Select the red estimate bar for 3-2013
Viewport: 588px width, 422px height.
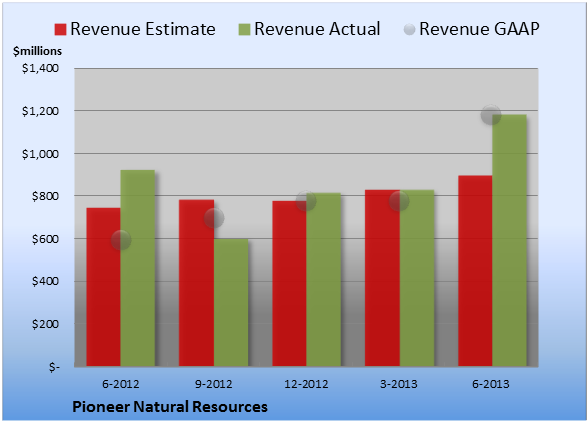(382, 278)
